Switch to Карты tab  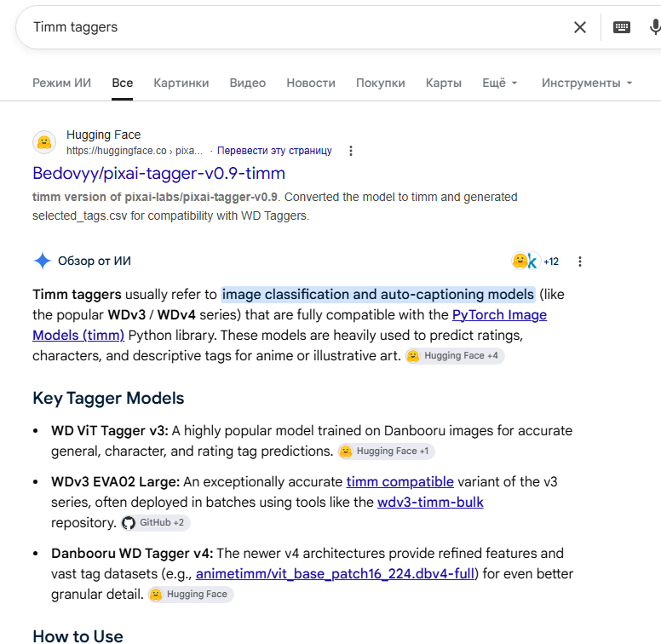pos(444,83)
